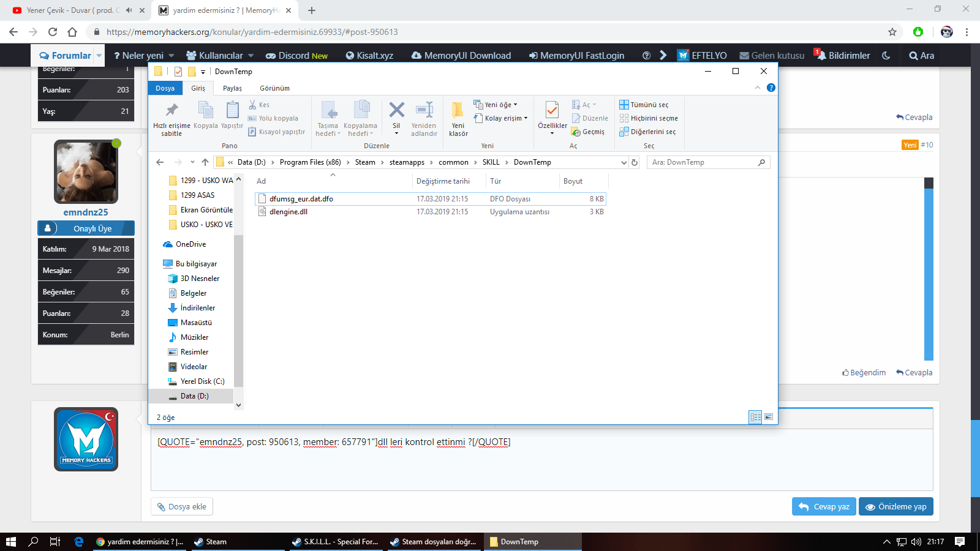Switch to large icons view in Explorer
980x551 pixels.
(x=769, y=417)
